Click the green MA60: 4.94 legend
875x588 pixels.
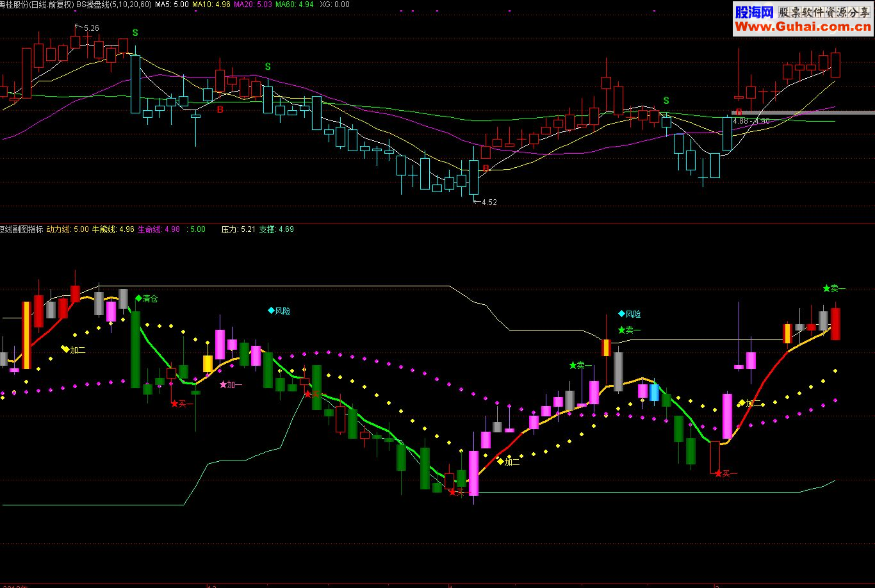point(295,4)
